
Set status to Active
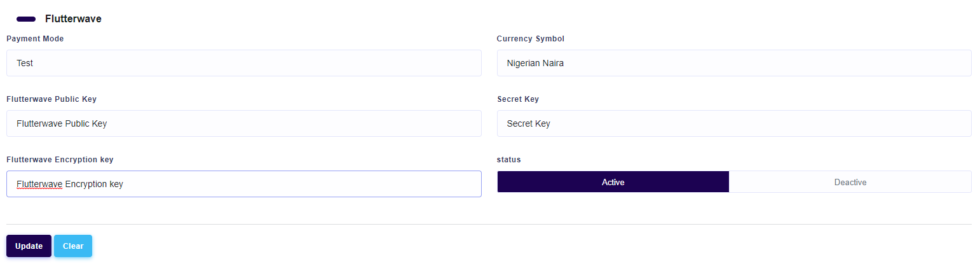613,182
